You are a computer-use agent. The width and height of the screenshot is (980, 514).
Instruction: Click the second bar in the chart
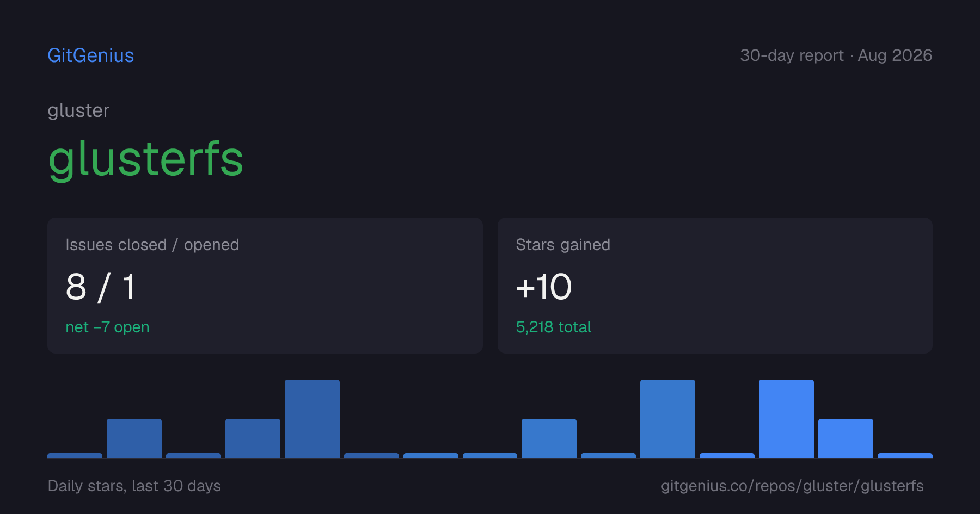coord(134,438)
